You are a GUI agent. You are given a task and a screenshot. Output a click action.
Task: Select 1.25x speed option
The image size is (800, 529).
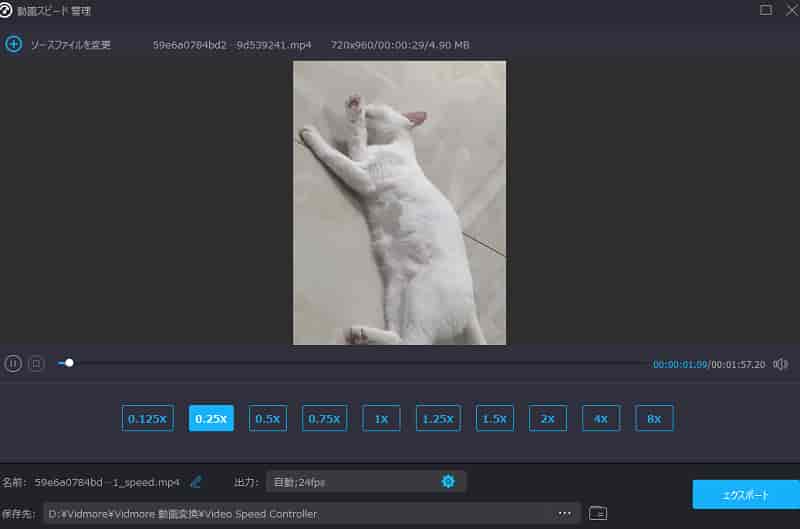pos(438,418)
